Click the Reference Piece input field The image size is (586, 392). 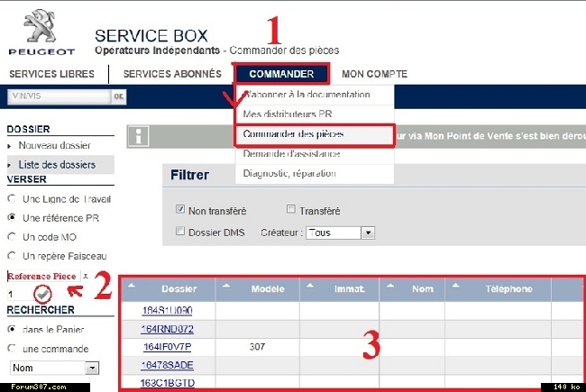click(44, 276)
